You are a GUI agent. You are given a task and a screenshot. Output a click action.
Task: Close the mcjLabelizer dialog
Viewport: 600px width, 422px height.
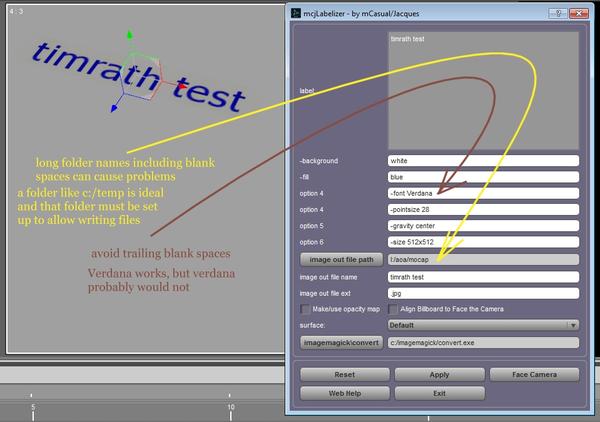click(579, 13)
